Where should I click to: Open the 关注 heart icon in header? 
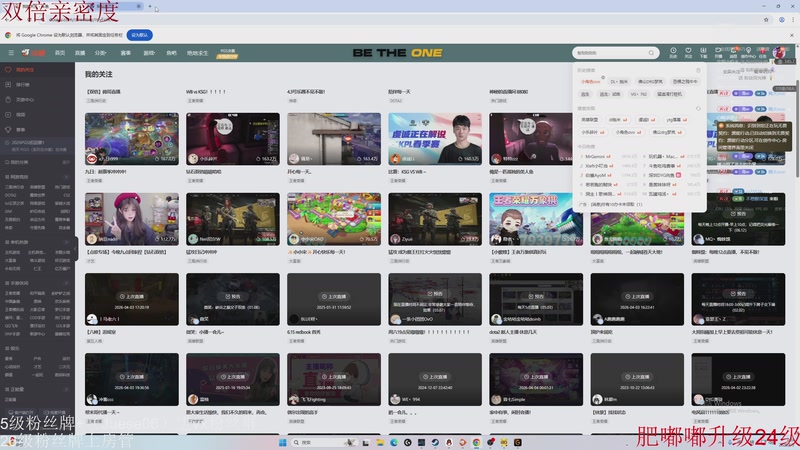tap(688, 52)
